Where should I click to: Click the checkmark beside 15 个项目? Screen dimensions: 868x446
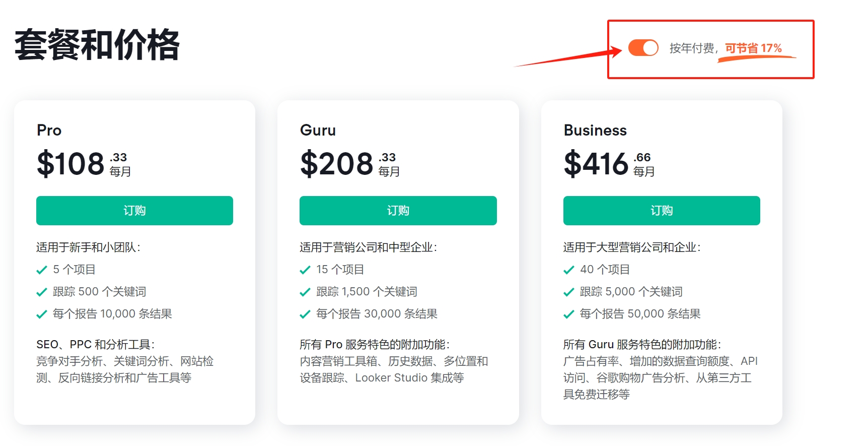click(x=305, y=270)
